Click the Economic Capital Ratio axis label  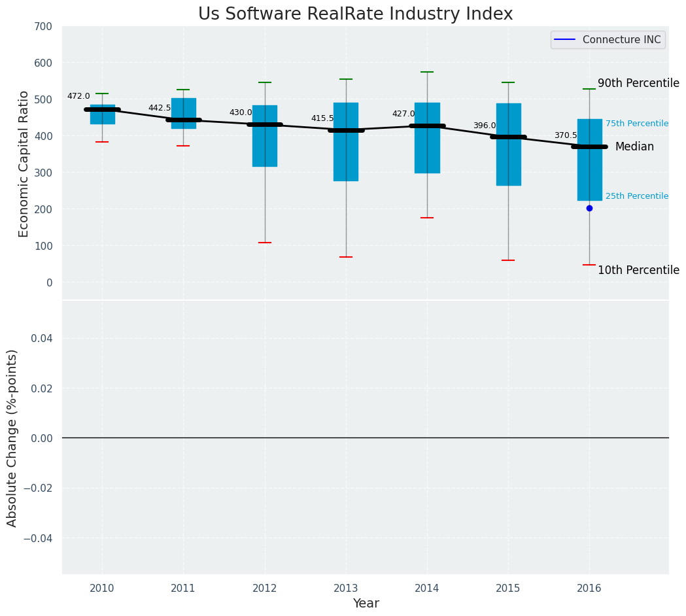(24, 164)
